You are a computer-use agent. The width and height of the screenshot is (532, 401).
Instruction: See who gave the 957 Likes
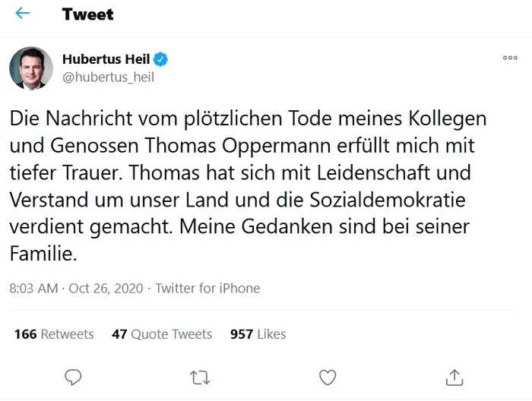coord(258,334)
